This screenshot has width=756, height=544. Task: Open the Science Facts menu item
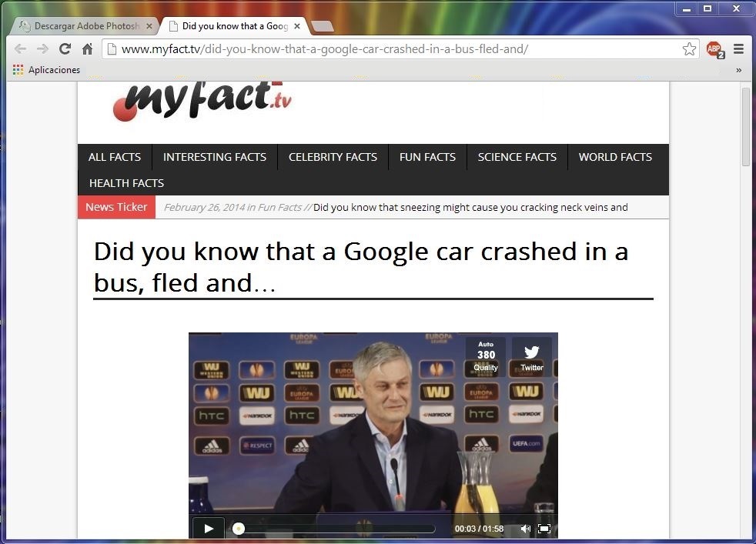(517, 157)
